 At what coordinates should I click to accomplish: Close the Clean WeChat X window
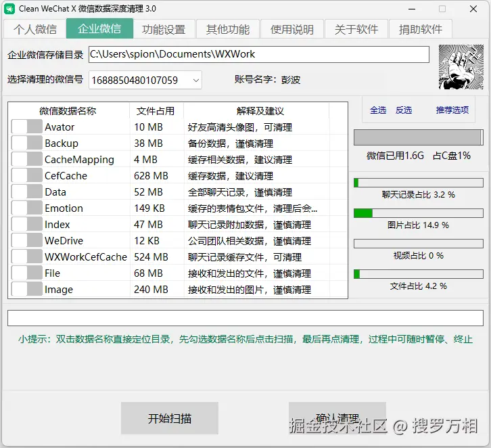point(473,9)
